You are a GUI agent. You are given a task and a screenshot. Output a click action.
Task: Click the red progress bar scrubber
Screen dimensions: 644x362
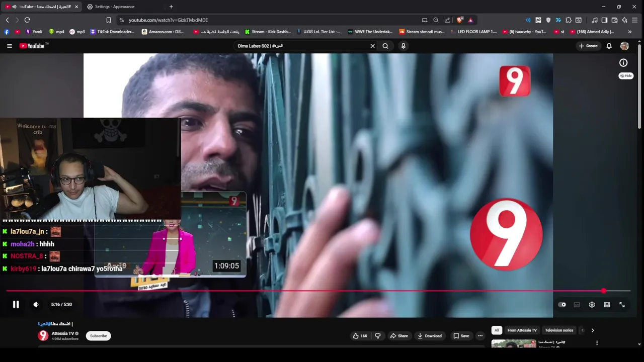pyautogui.click(x=603, y=291)
